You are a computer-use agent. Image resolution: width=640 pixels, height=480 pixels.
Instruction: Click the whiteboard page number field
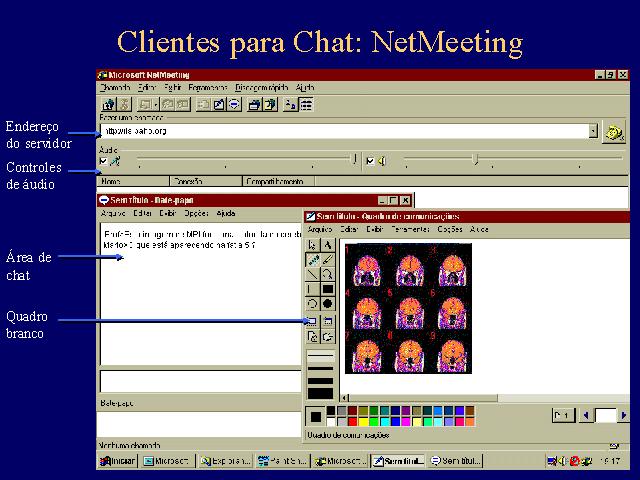coord(605,416)
